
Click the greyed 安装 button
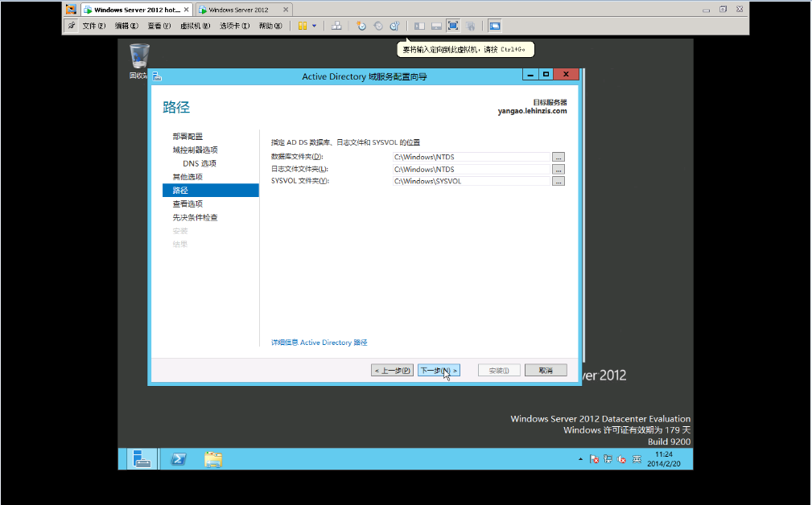(x=499, y=371)
